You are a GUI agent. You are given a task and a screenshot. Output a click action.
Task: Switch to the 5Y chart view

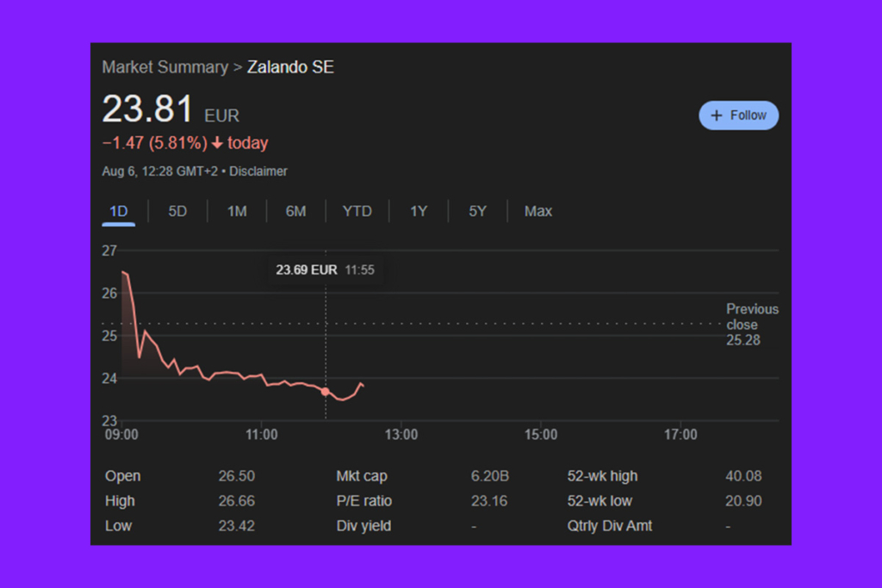[x=477, y=211]
